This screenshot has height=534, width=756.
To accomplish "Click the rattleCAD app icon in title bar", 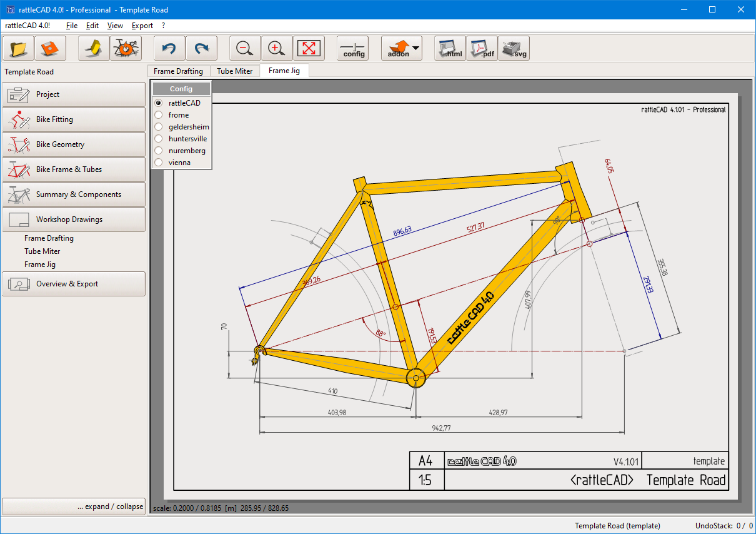I will 9,9.
